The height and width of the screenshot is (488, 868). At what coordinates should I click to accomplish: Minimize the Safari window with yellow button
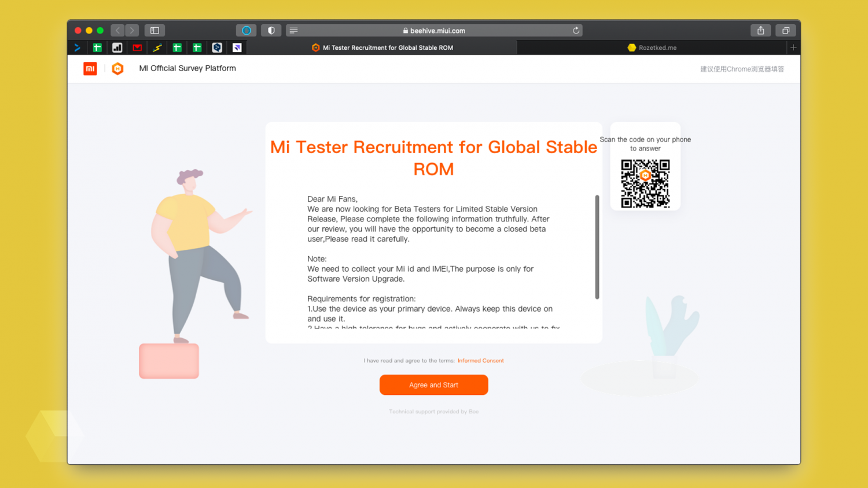coord(89,30)
